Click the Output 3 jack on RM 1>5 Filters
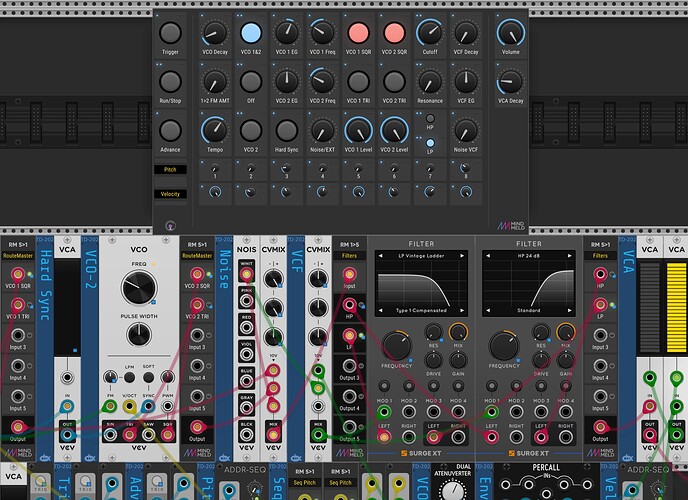The width and height of the screenshot is (688, 500). point(350,366)
